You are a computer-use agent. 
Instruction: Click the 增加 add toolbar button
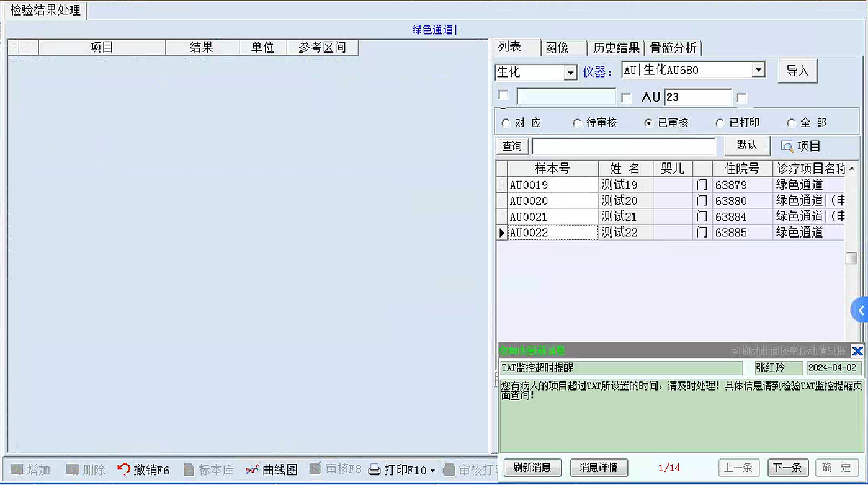coord(30,469)
